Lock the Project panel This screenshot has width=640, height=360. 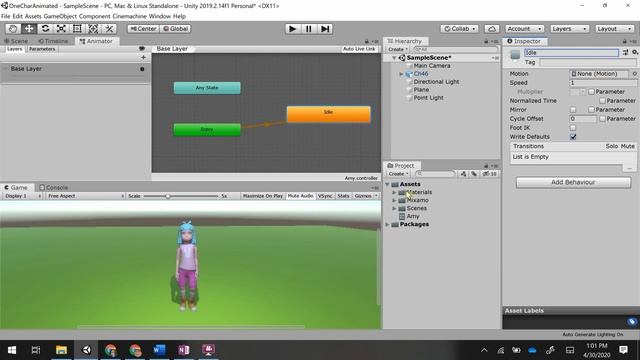pyautogui.click(x=486, y=166)
